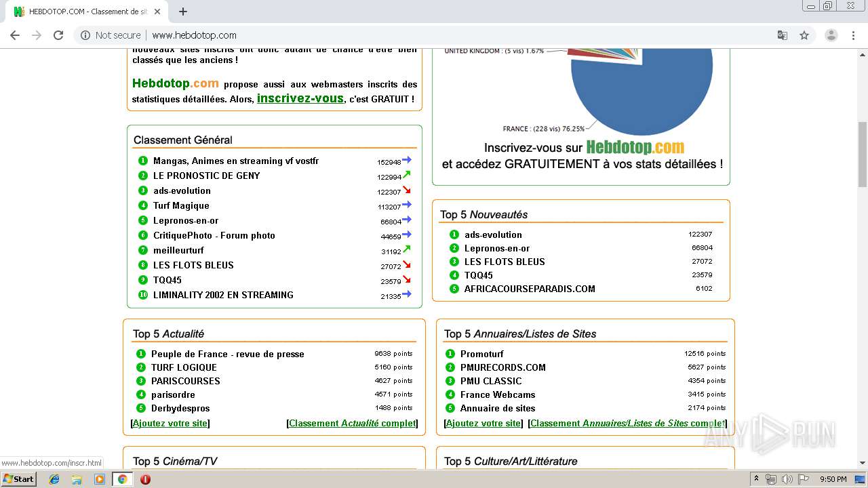This screenshot has width=868, height=488.
Task: Launch Internet Explorer from taskbar
Action: [54, 479]
